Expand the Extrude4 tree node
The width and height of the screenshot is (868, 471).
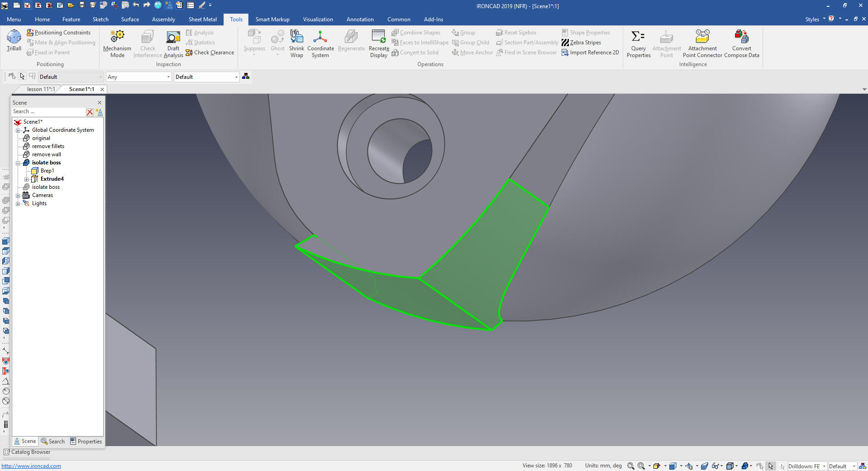point(26,179)
